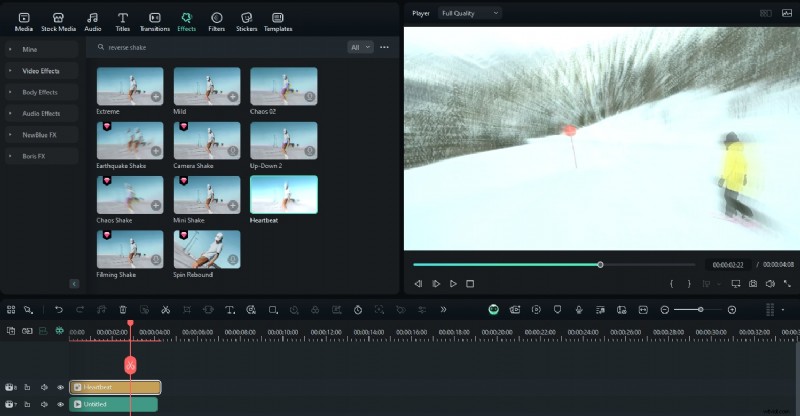Click the delete trash icon in the toolbar
The image size is (800, 416).
123,310
